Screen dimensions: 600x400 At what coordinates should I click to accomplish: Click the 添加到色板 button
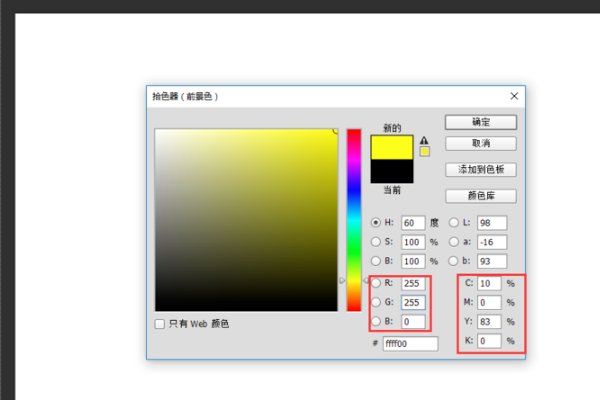pos(480,170)
